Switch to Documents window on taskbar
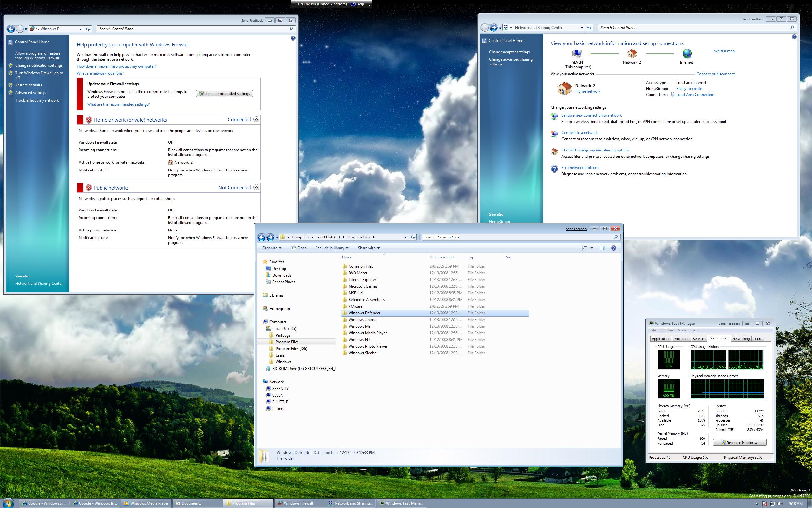 pyautogui.click(x=198, y=503)
